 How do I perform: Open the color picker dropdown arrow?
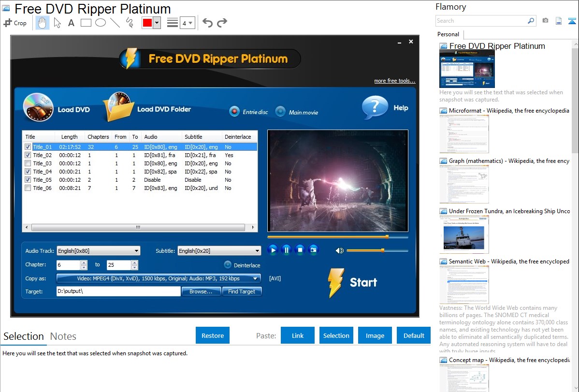[157, 23]
